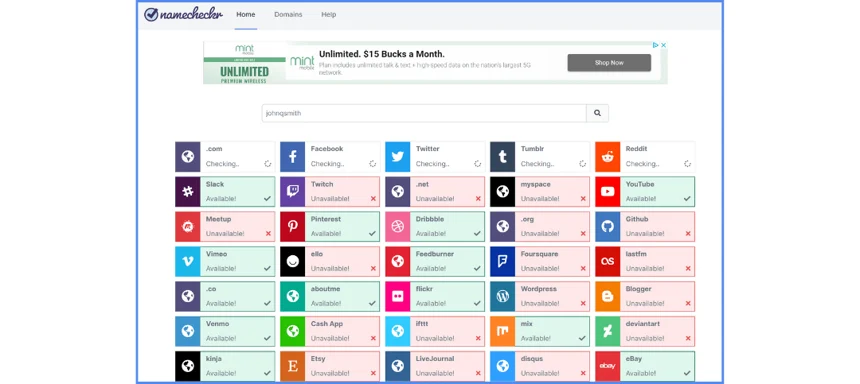The height and width of the screenshot is (384, 860).
Task: Click the Tumblr icon
Action: point(502,156)
